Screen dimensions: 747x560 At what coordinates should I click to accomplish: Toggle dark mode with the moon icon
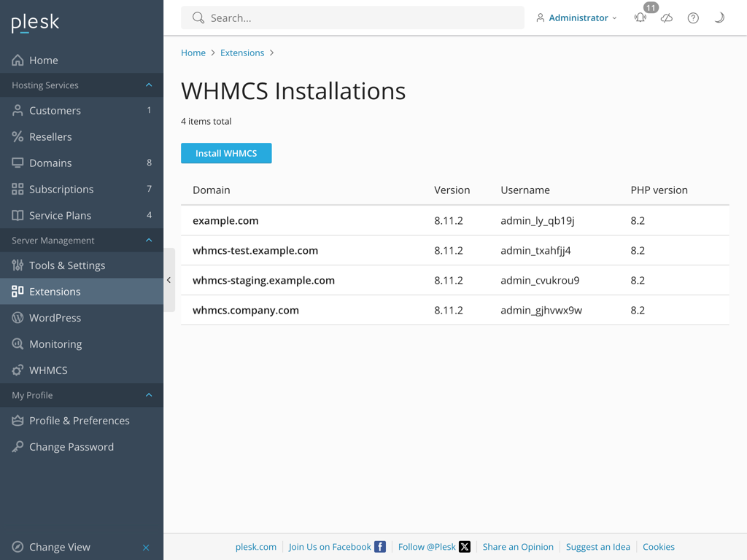pyautogui.click(x=719, y=17)
